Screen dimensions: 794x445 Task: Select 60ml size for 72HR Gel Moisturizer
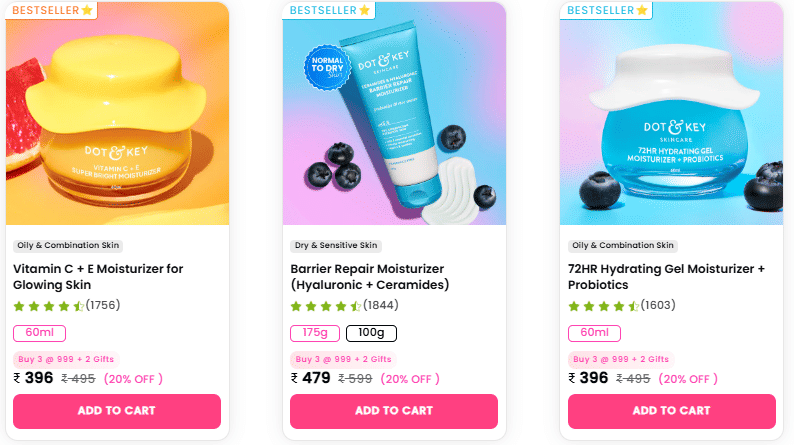(594, 333)
